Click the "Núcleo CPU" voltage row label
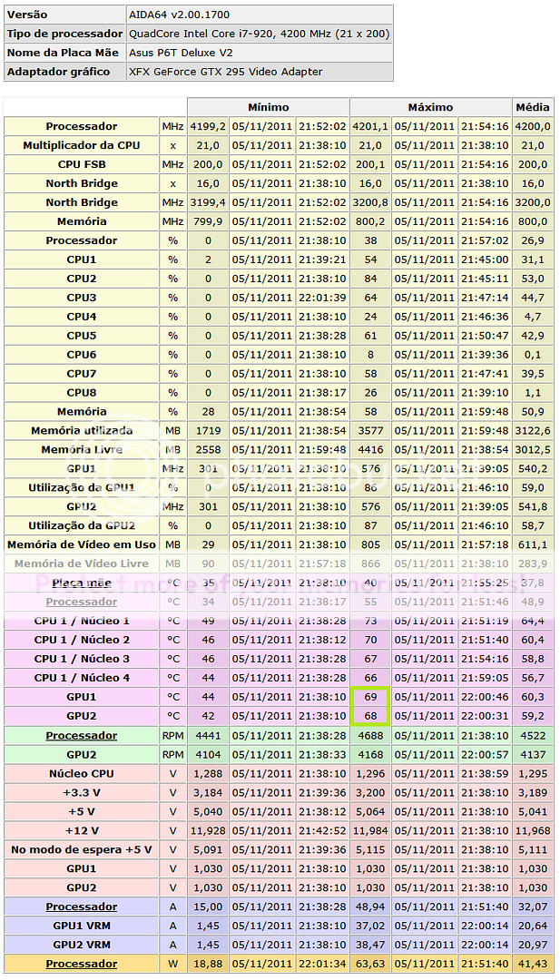This screenshot has height=980, width=560. pyautogui.click(x=81, y=774)
